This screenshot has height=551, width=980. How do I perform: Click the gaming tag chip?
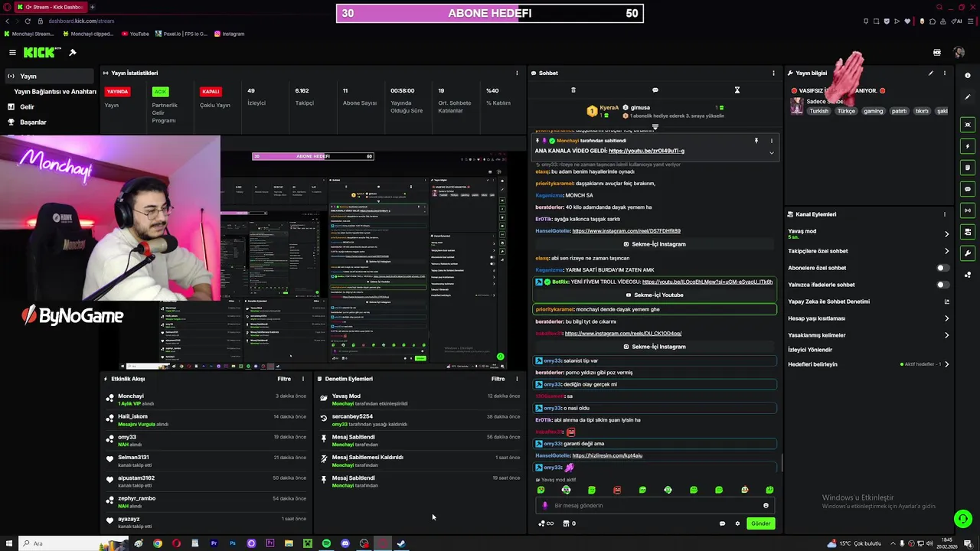[873, 111]
